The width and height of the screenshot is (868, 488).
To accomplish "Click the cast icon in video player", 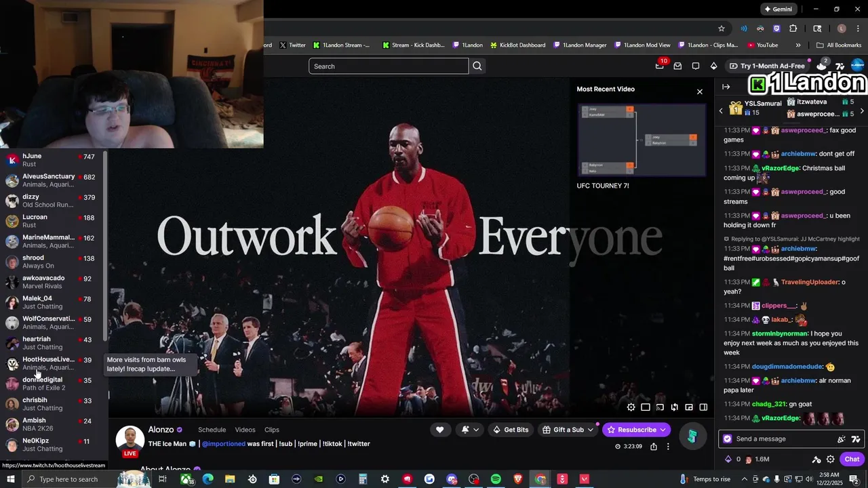I will pos(660,407).
